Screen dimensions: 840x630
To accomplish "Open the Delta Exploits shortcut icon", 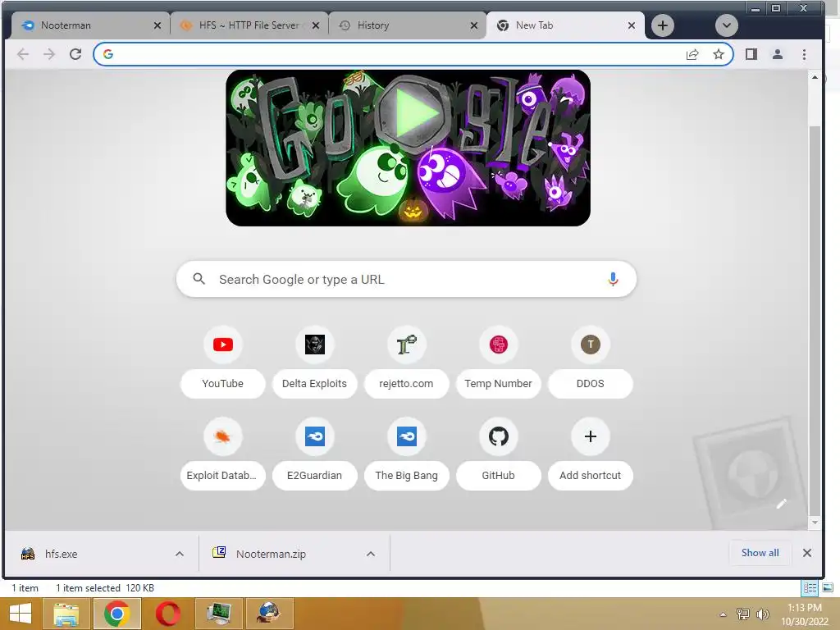I will tap(314, 345).
